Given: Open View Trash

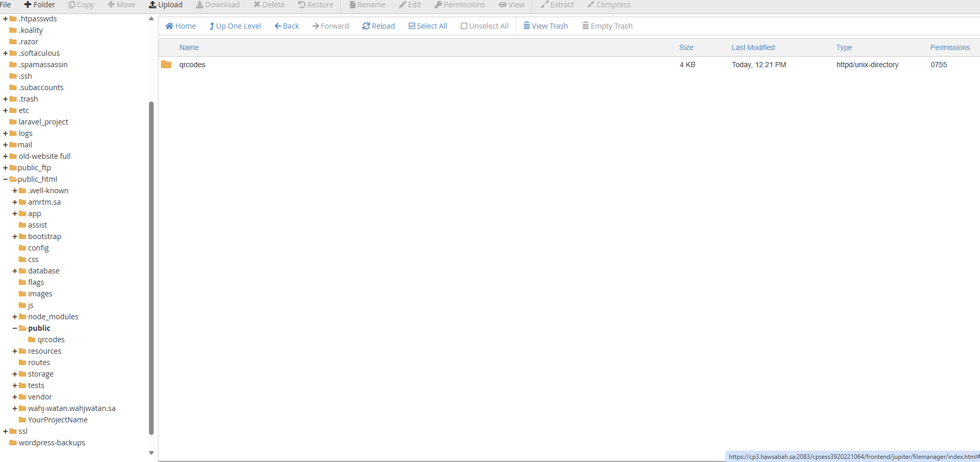Looking at the screenshot, I should pyautogui.click(x=545, y=26).
